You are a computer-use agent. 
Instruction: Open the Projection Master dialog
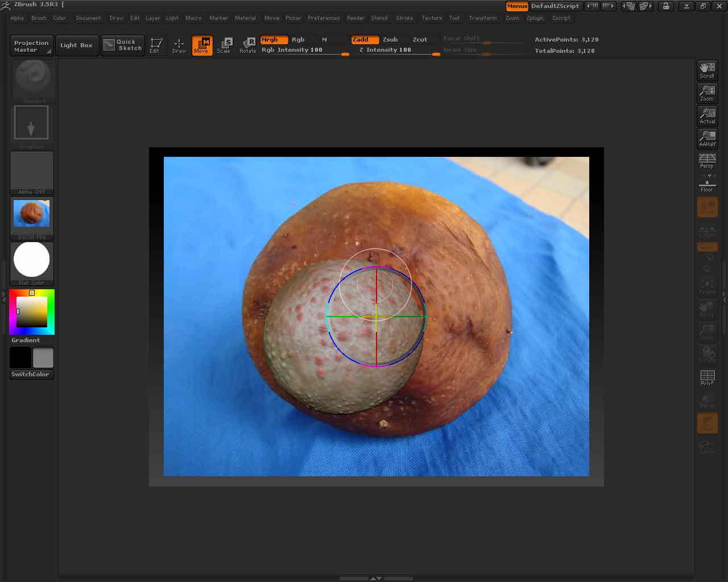[31, 45]
